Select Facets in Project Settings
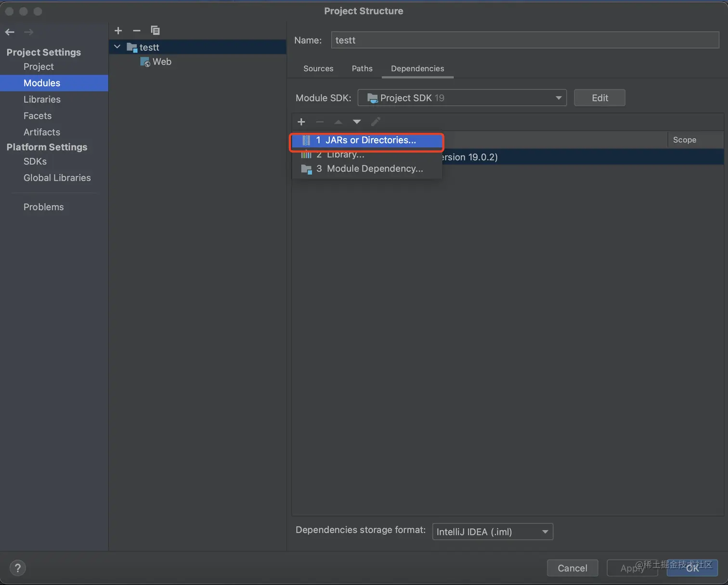Screen dimensions: 728x585 (54, 116)
